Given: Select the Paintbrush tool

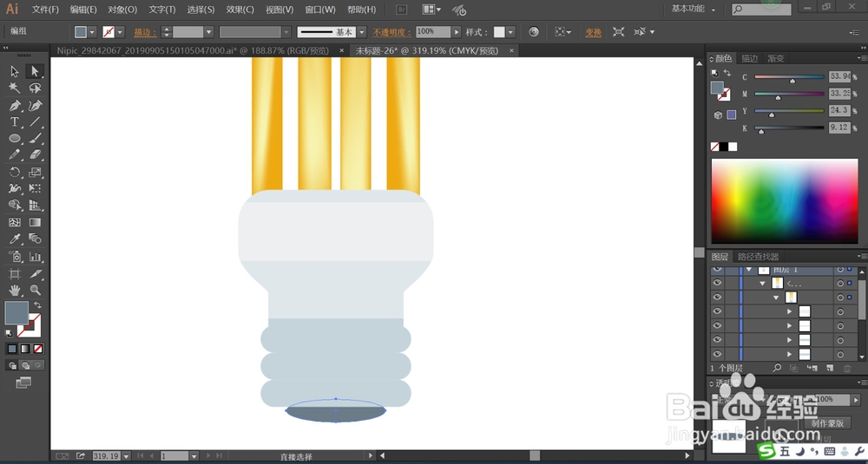Looking at the screenshot, I should pos(35,138).
